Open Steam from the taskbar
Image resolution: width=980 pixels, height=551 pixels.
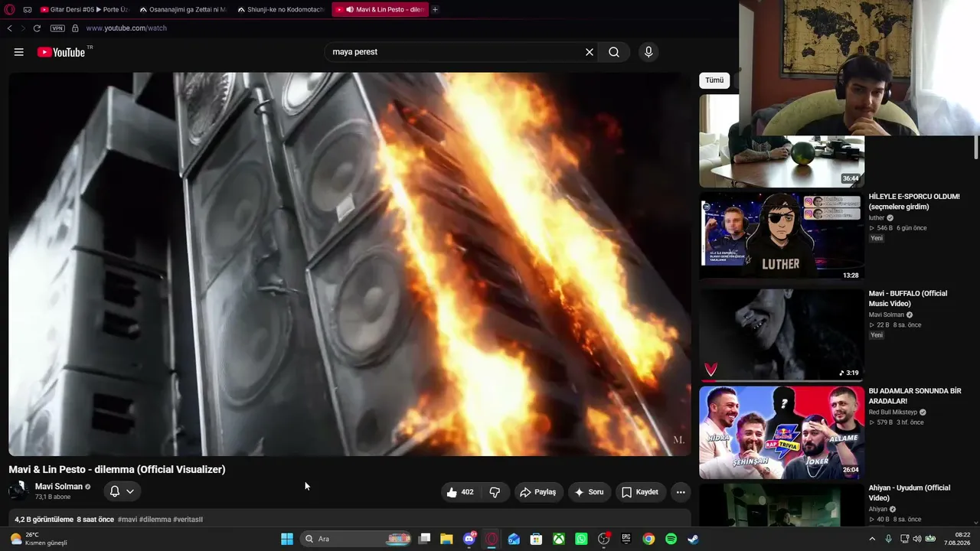[693, 539]
